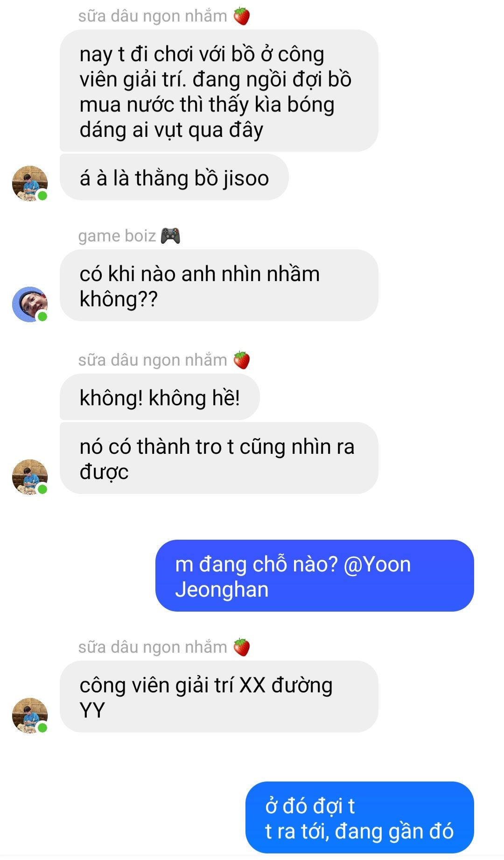Tap avatar beside 'nó có thành tro' message

pos(30,477)
